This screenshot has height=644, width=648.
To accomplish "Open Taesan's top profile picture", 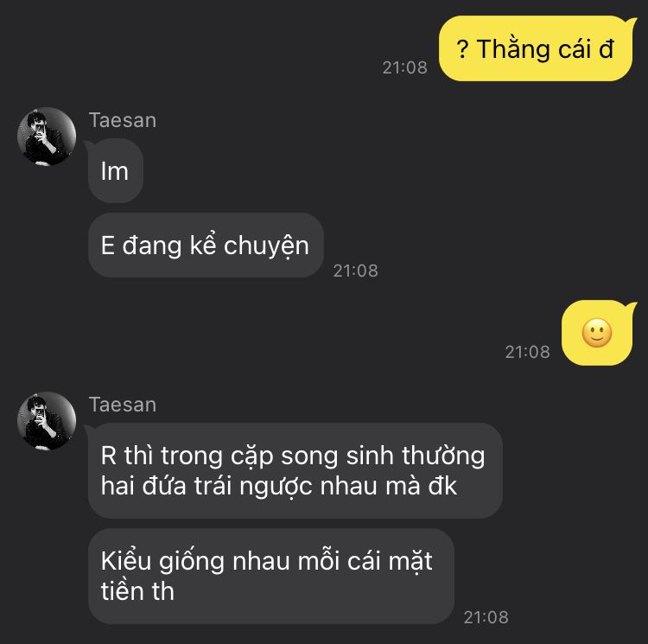I will pos(47,137).
